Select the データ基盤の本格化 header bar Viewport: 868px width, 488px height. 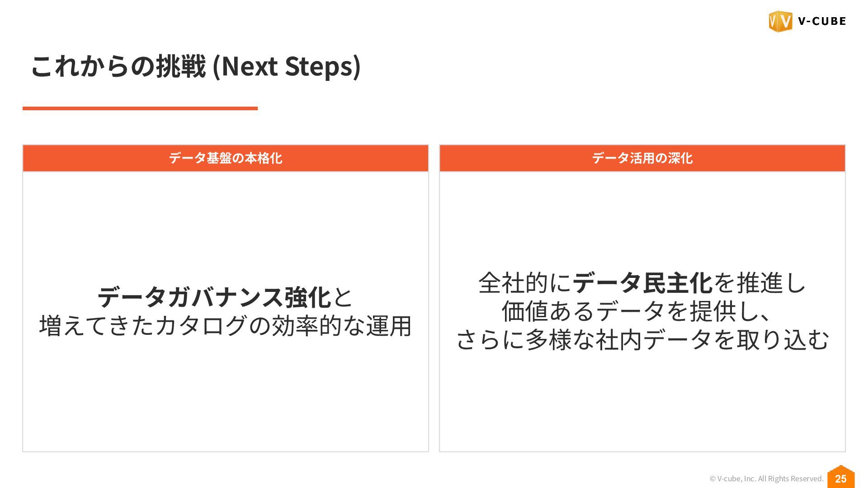pyautogui.click(x=226, y=158)
